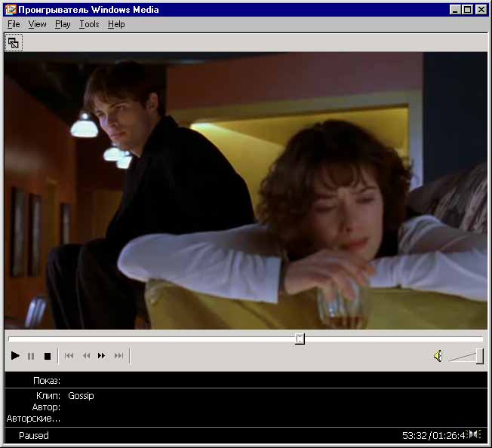
Task: Click the Fast Forward button
Action: point(101,356)
